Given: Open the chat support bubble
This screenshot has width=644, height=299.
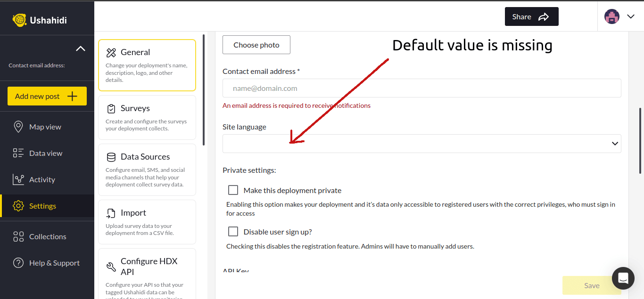Looking at the screenshot, I should 623,278.
